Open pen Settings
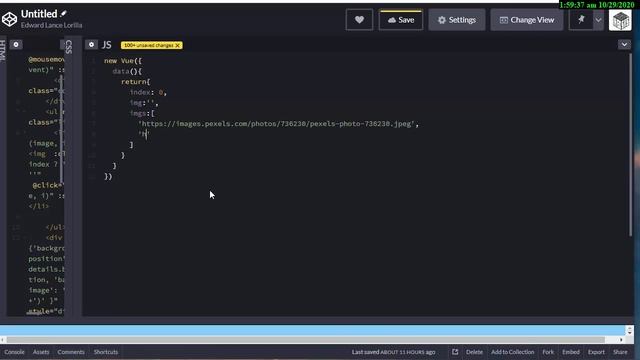Viewport: 640px width, 360px height. click(x=457, y=20)
